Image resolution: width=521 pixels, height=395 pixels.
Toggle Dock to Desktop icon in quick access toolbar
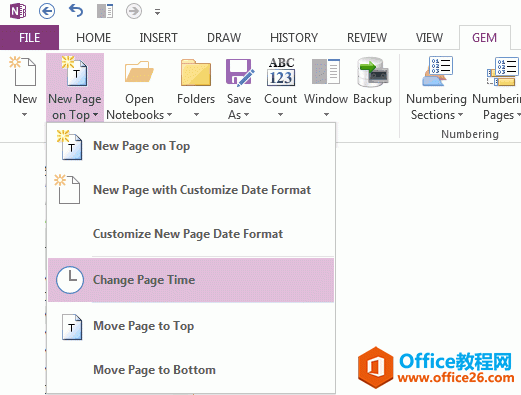(x=105, y=11)
